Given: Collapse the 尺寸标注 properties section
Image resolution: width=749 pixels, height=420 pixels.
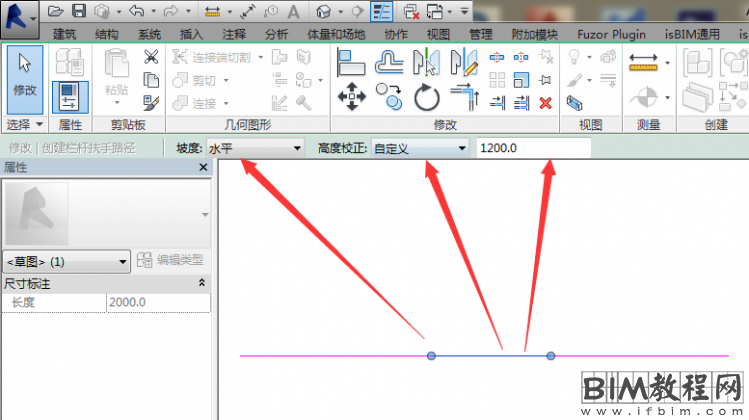Looking at the screenshot, I should [203, 284].
